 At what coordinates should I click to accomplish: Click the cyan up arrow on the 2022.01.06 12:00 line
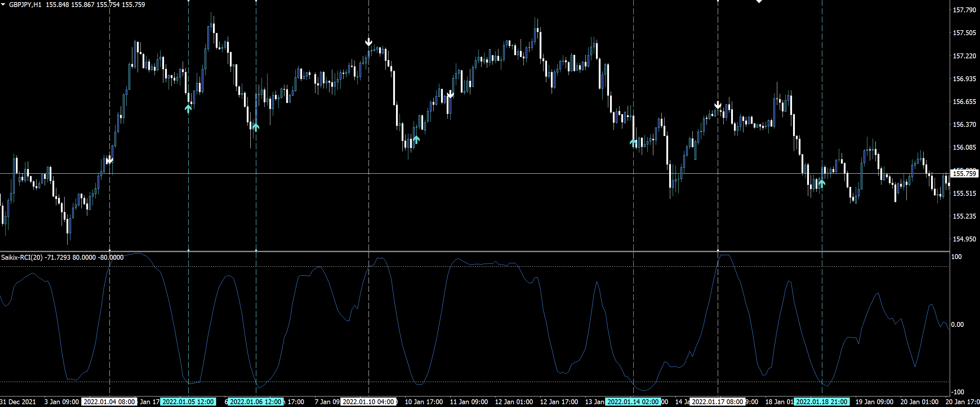tap(256, 127)
